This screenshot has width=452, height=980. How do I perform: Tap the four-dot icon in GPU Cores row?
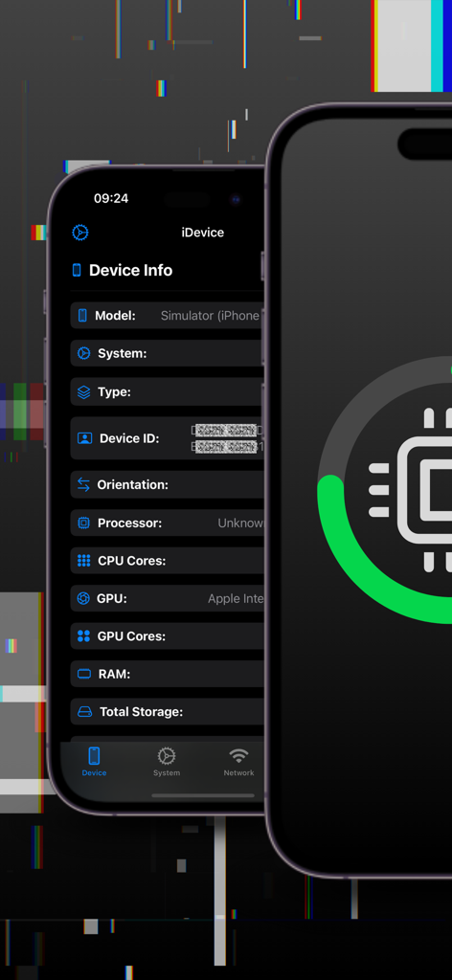pos(83,636)
